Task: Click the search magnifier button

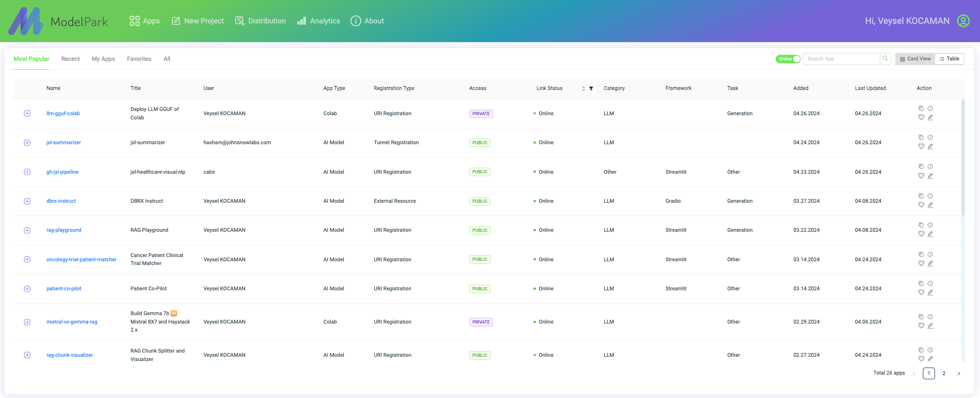Action: pos(885,59)
